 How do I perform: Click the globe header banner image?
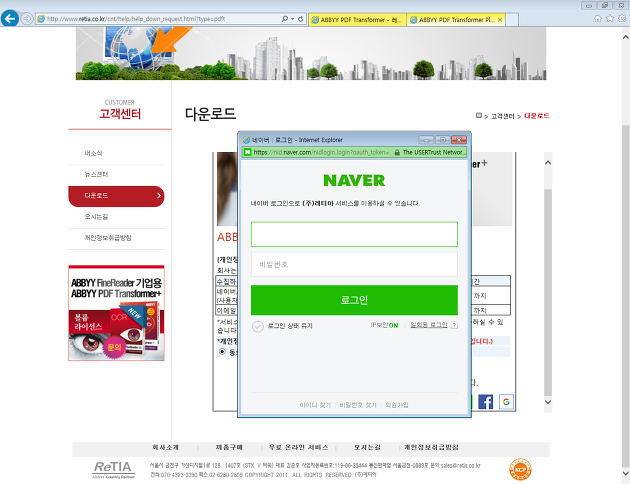click(311, 53)
